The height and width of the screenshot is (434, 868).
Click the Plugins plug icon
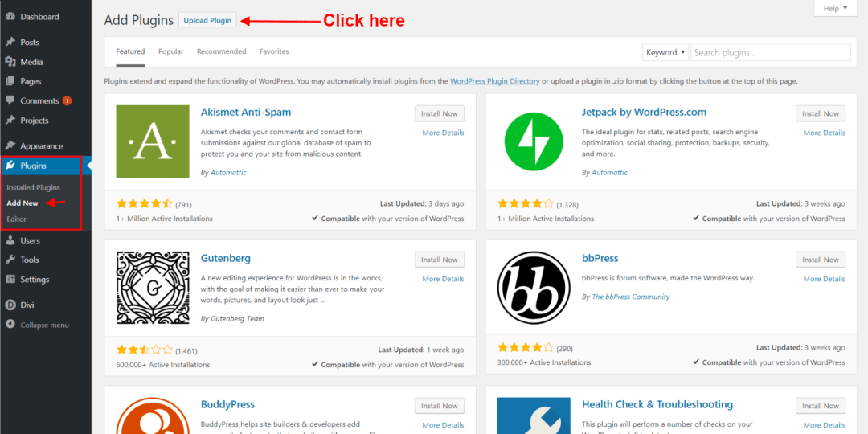coord(10,166)
